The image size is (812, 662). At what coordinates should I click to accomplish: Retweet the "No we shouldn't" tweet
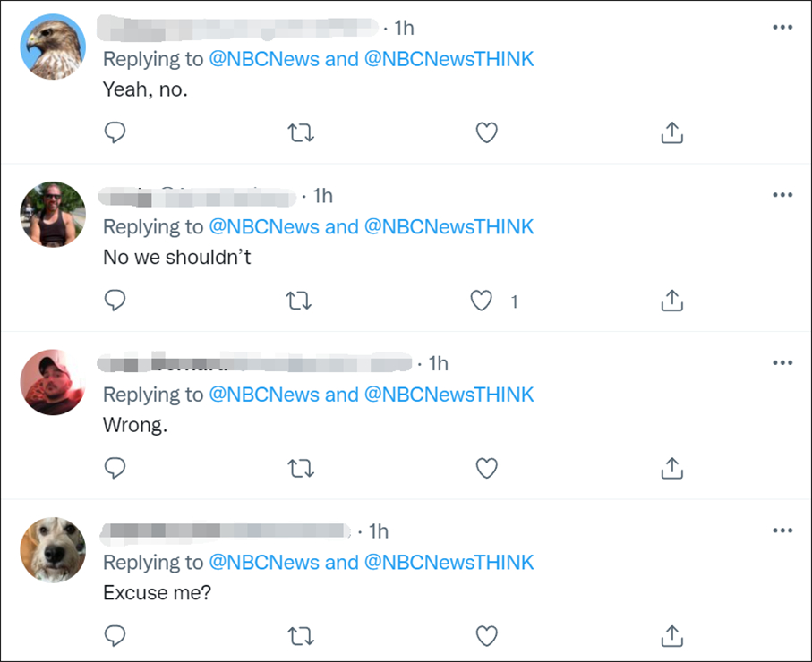coord(301,301)
